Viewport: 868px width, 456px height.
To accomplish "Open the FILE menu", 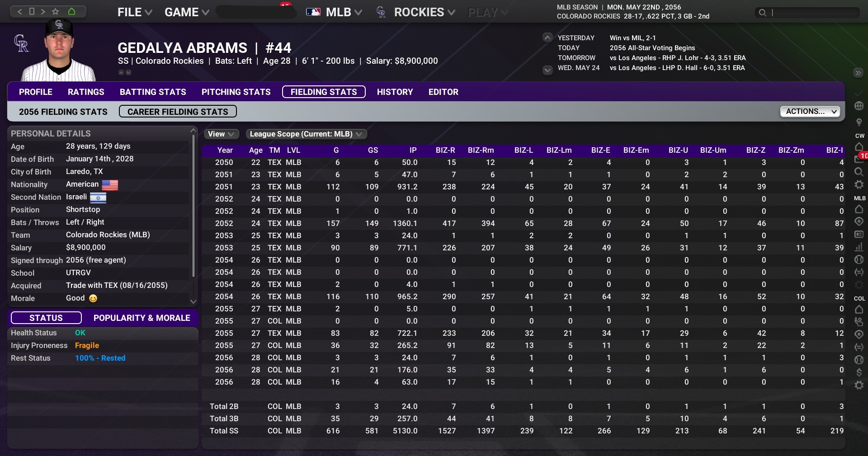I will coord(135,12).
